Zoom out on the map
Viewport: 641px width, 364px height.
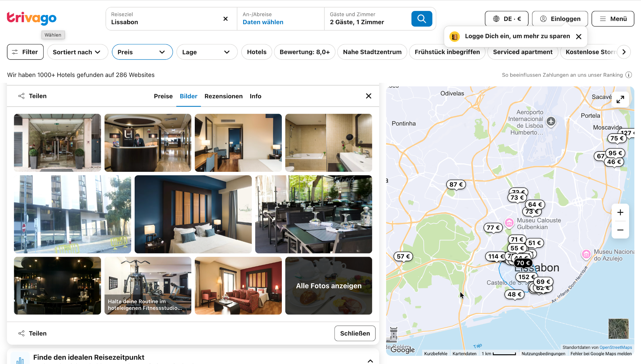[x=620, y=230]
